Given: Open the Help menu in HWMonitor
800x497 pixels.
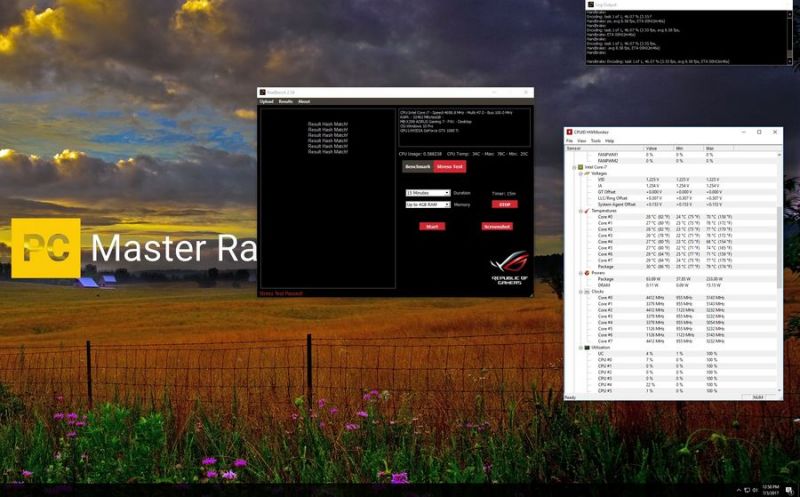Looking at the screenshot, I should click(x=609, y=141).
